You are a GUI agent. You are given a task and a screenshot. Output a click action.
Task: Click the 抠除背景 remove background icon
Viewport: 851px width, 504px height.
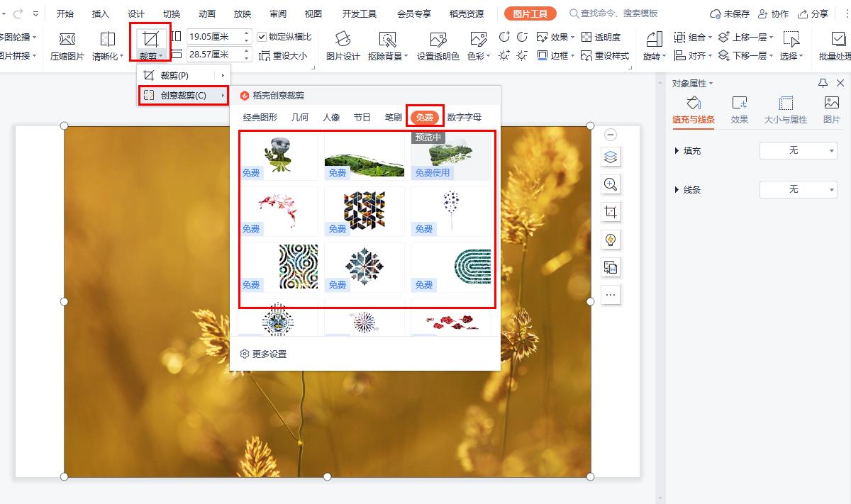388,40
